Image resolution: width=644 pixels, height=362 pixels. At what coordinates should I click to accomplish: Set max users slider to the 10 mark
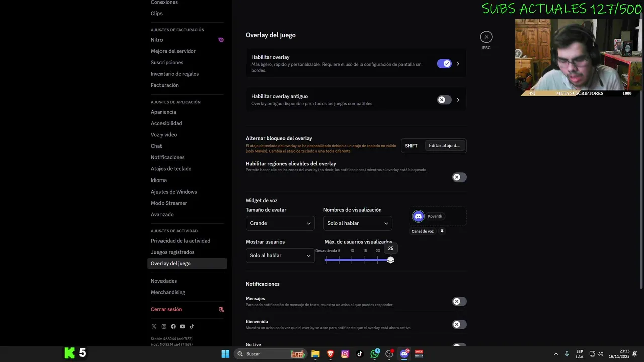pyautogui.click(x=352, y=260)
